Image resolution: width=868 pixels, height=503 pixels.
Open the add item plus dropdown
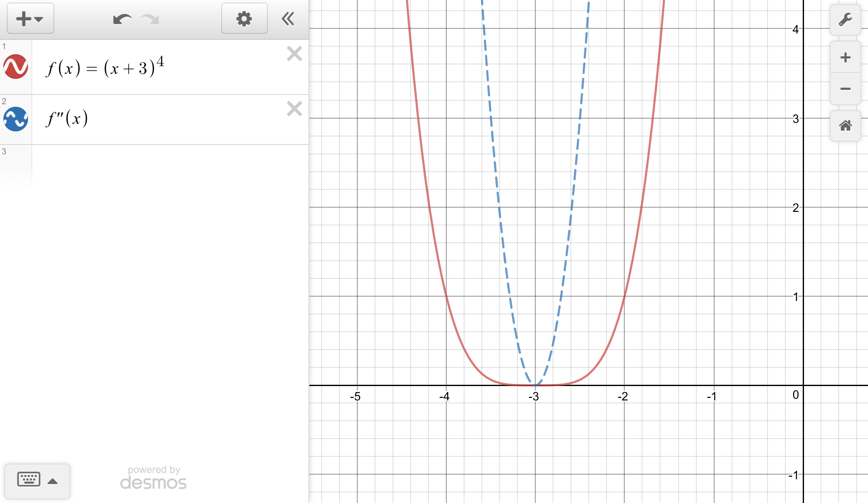click(x=30, y=19)
